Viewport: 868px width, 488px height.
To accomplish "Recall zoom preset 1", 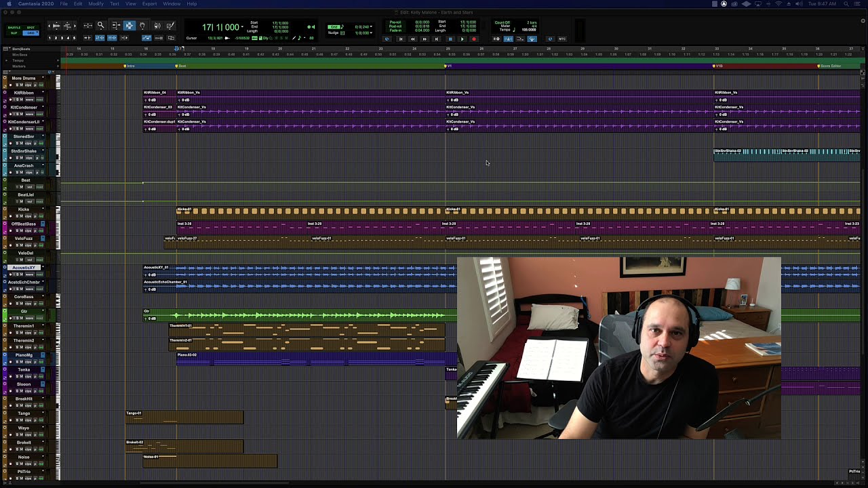I will click(x=50, y=38).
